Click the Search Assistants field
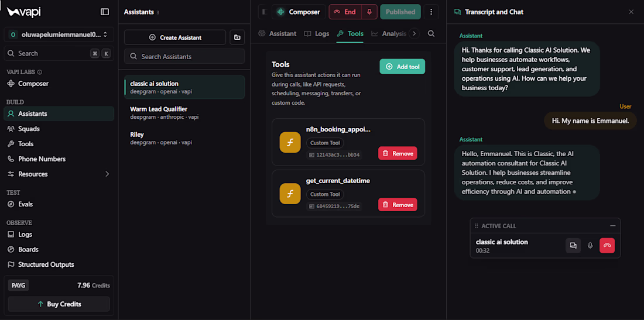Viewport: 644px width, 320px height. [184, 57]
